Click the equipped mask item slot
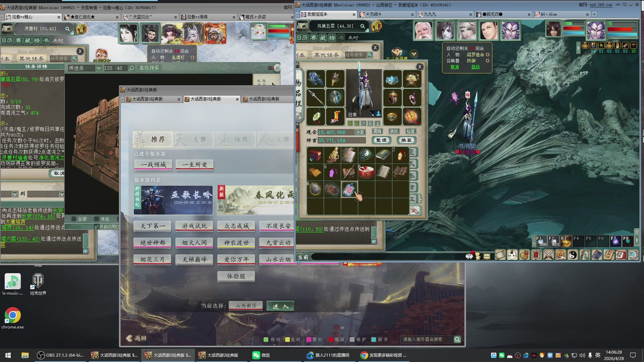This screenshot has height=362, width=644. (x=392, y=79)
